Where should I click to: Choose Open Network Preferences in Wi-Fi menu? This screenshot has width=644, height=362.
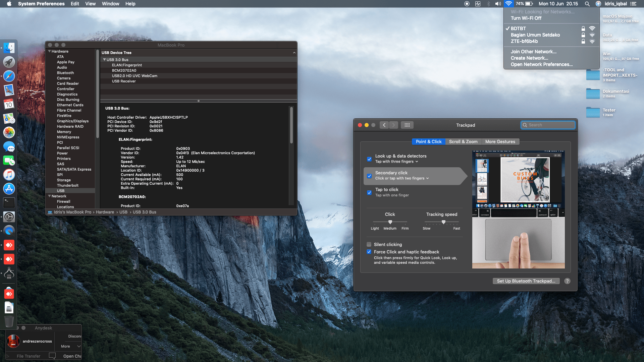pos(541,64)
